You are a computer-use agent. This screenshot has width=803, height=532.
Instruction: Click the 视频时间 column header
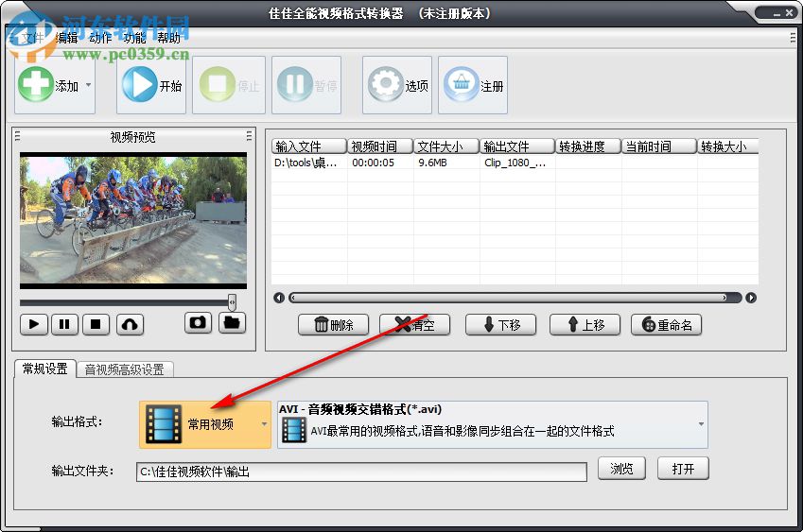(x=380, y=146)
